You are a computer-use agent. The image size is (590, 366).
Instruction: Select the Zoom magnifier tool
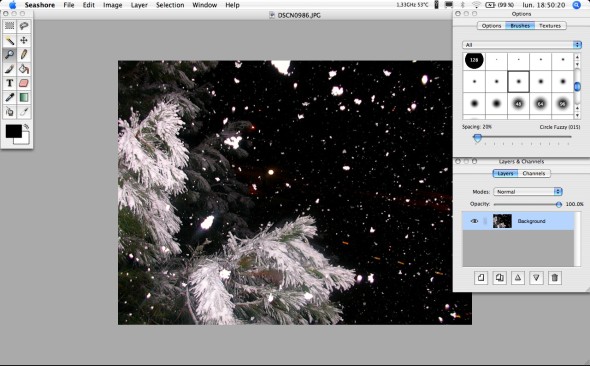[9, 55]
